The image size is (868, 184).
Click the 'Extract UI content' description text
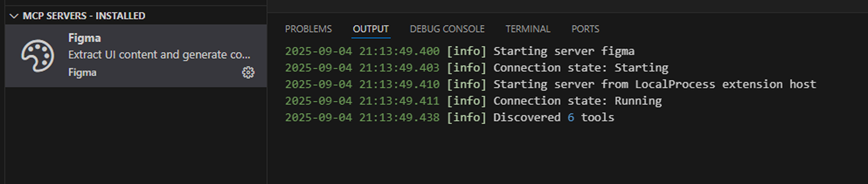(x=159, y=55)
